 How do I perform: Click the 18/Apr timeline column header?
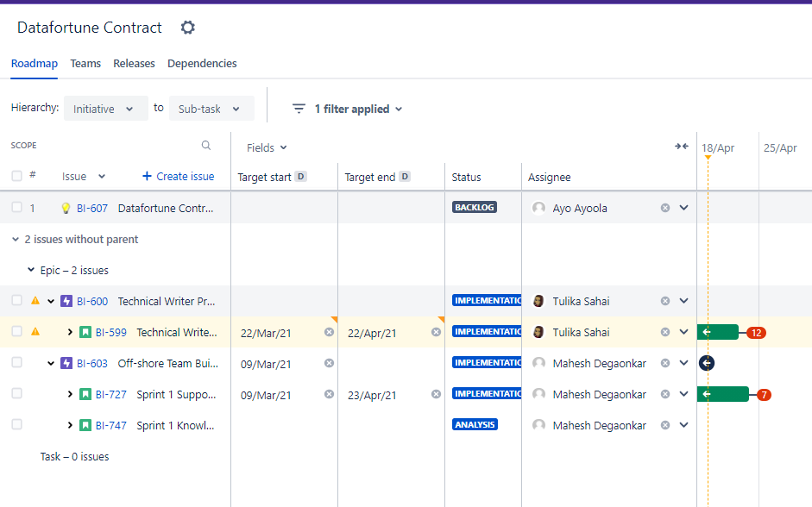coord(718,148)
